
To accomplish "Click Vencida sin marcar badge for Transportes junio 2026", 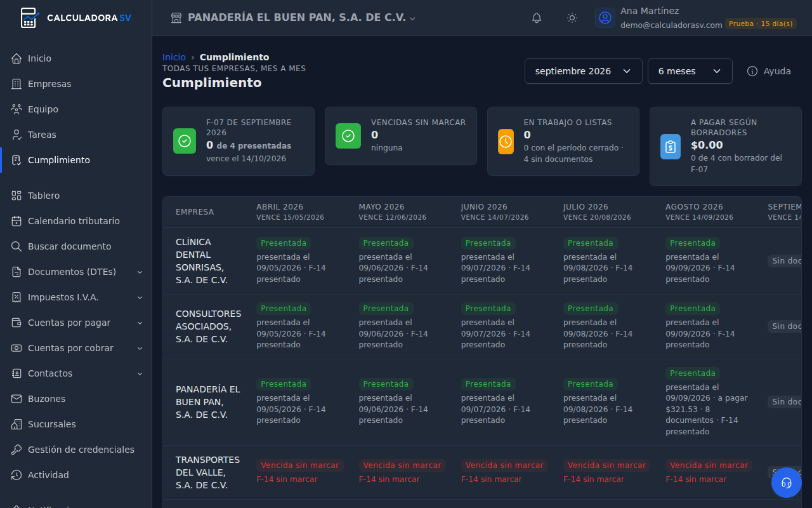I will point(504,465).
